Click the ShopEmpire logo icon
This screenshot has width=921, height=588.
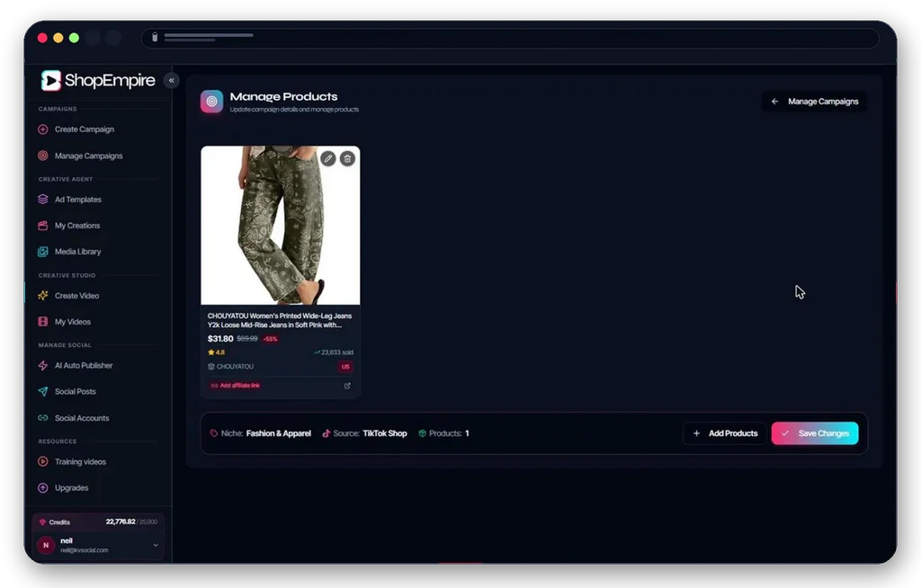point(51,81)
